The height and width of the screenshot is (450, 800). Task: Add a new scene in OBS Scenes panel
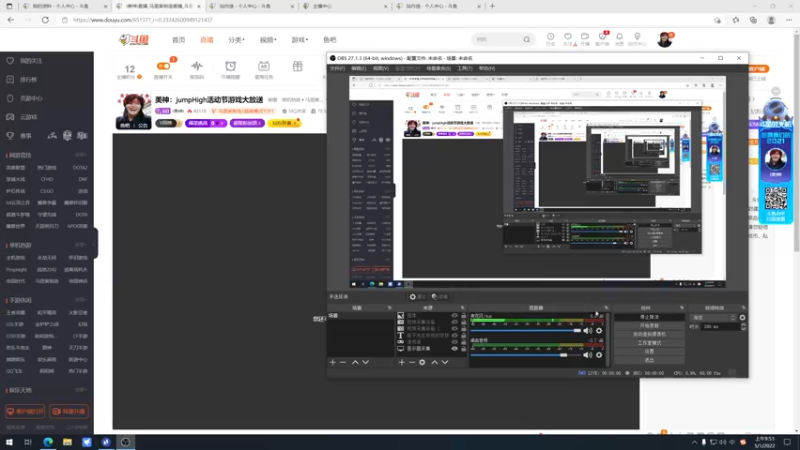[333, 362]
